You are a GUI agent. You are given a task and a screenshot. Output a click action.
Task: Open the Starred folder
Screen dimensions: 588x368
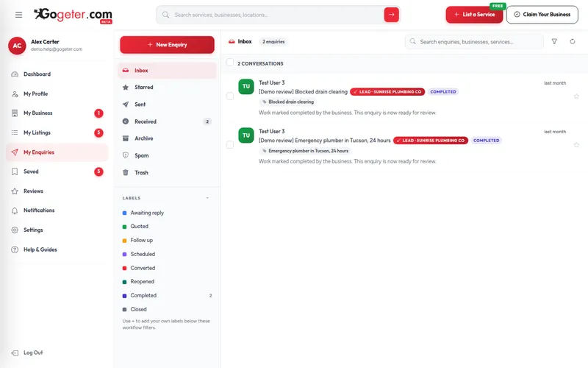(168, 87)
